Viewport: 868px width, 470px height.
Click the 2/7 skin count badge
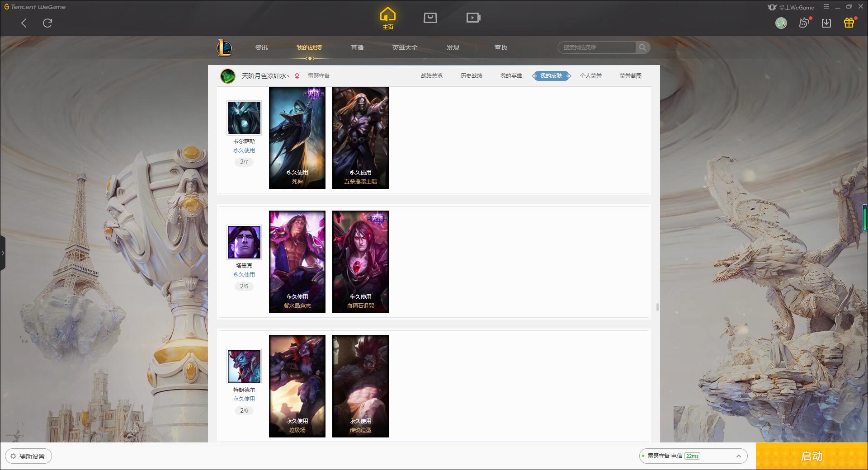pos(244,162)
